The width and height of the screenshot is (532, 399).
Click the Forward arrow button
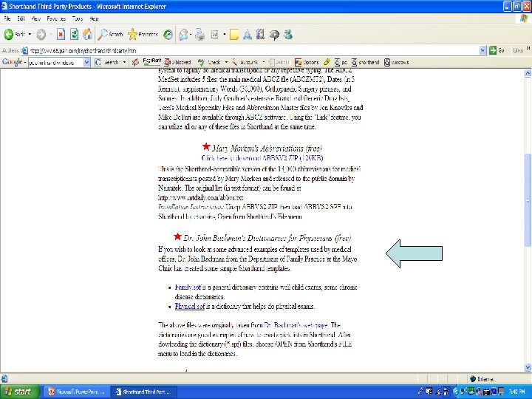point(41,34)
